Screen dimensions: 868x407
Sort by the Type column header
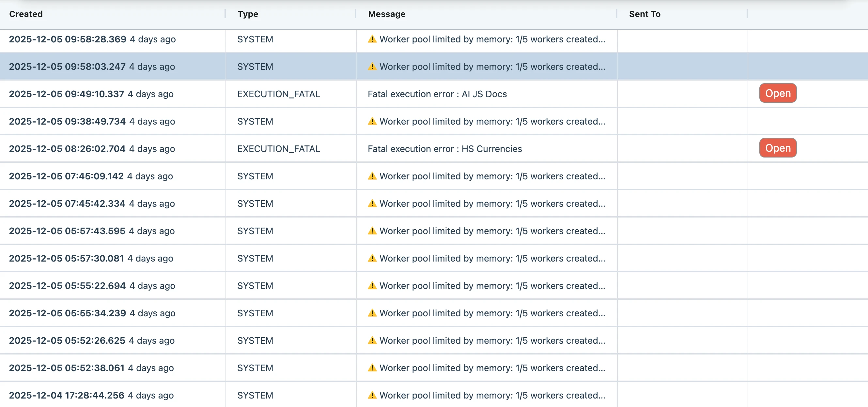(248, 14)
